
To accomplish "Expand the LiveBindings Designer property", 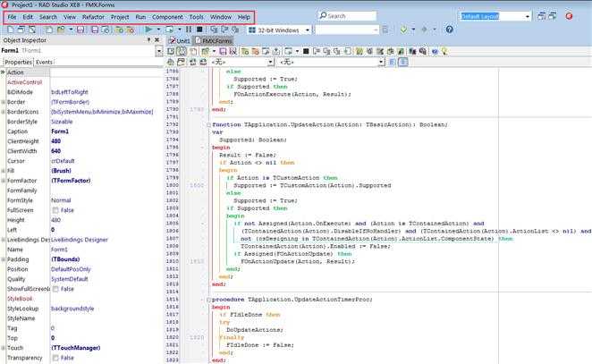I will (4, 240).
